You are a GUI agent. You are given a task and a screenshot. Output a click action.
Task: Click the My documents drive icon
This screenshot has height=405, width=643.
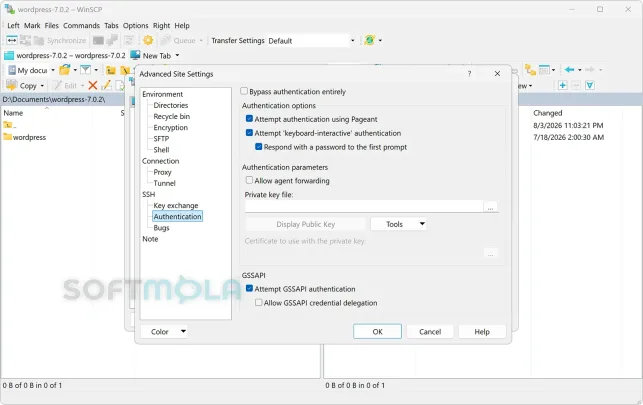point(12,70)
